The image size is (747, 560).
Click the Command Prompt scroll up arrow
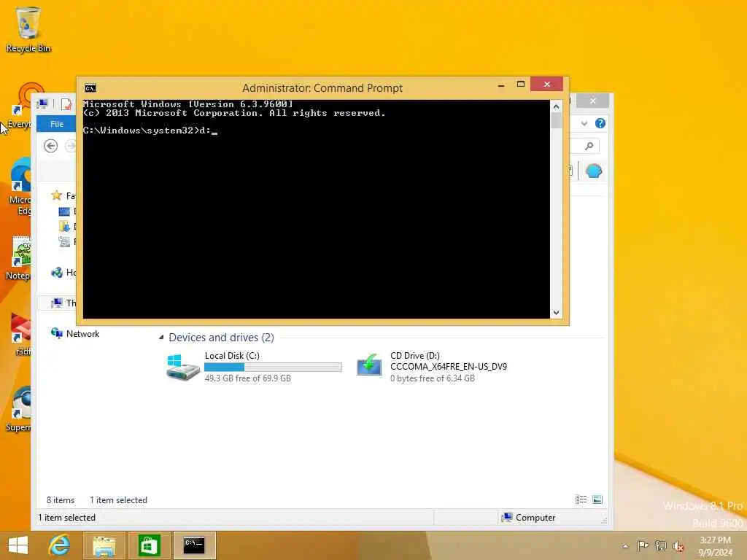click(556, 106)
